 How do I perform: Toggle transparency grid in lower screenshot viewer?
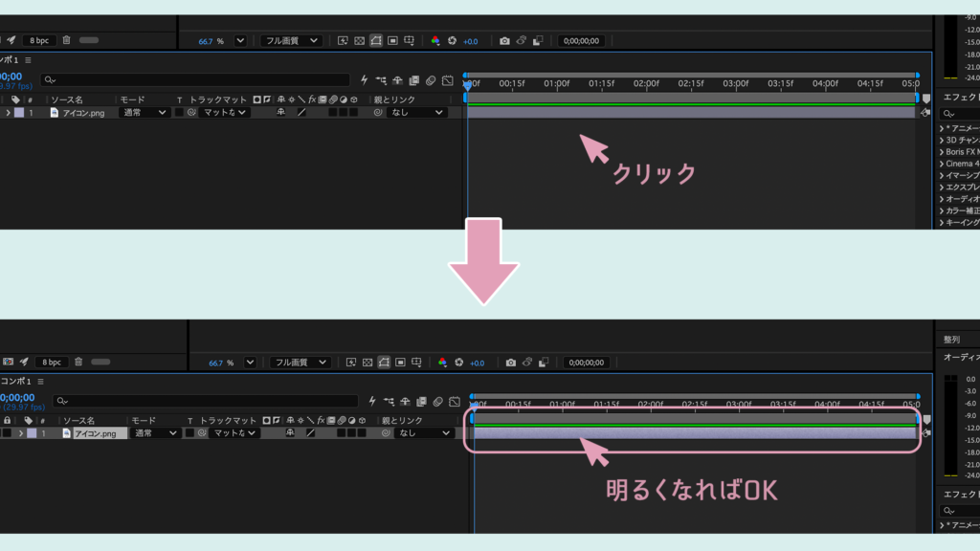(x=367, y=363)
